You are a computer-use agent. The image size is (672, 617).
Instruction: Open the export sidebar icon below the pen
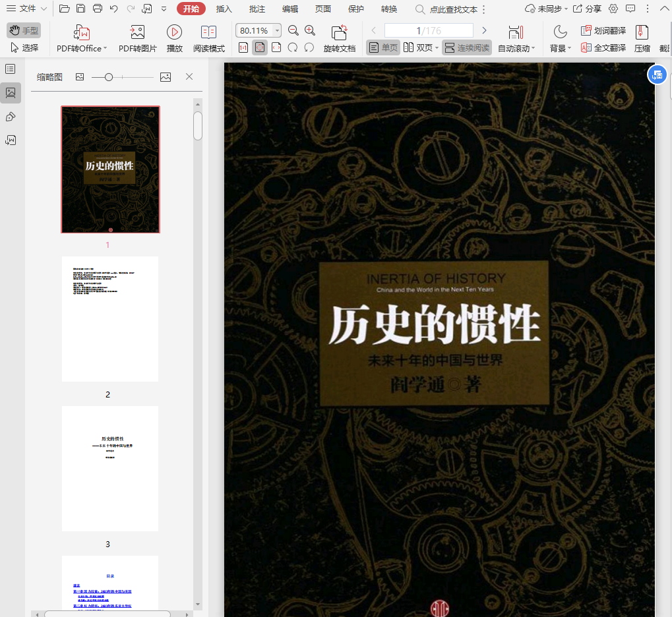[x=11, y=140]
